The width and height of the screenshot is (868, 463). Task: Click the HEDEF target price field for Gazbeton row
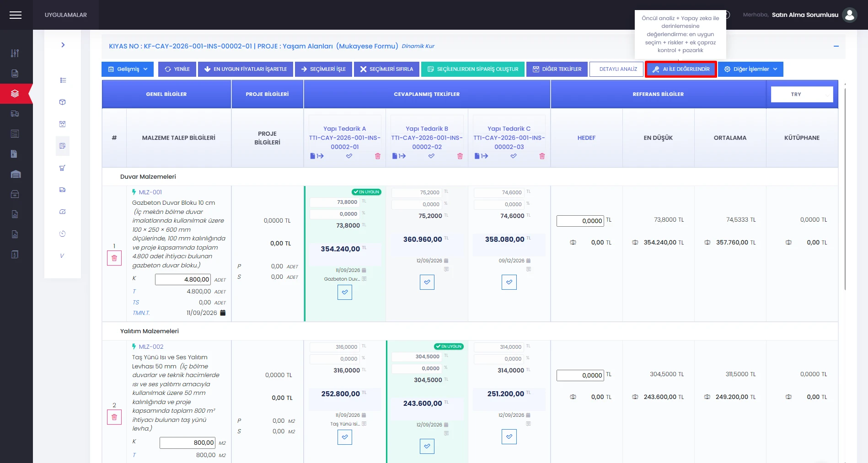[580, 221]
